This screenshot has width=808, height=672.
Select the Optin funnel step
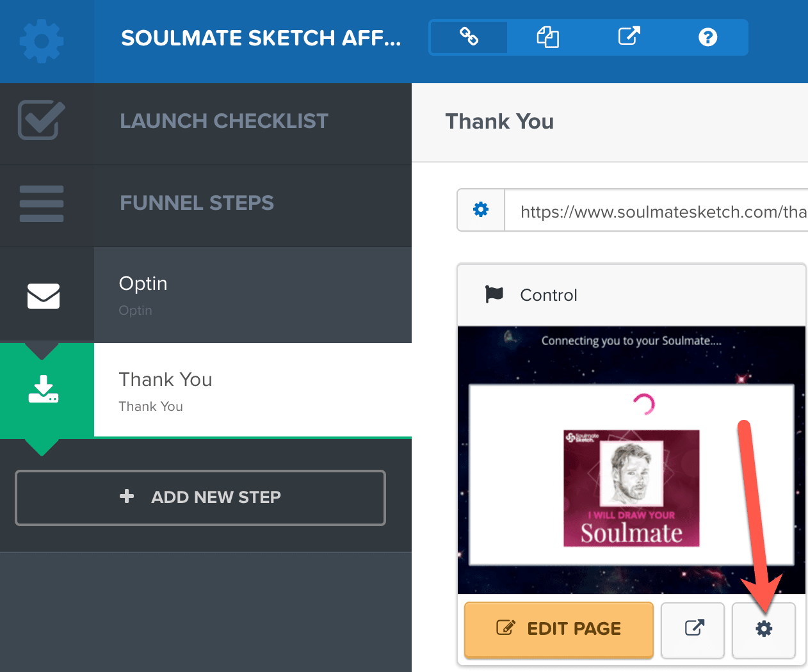tap(253, 295)
